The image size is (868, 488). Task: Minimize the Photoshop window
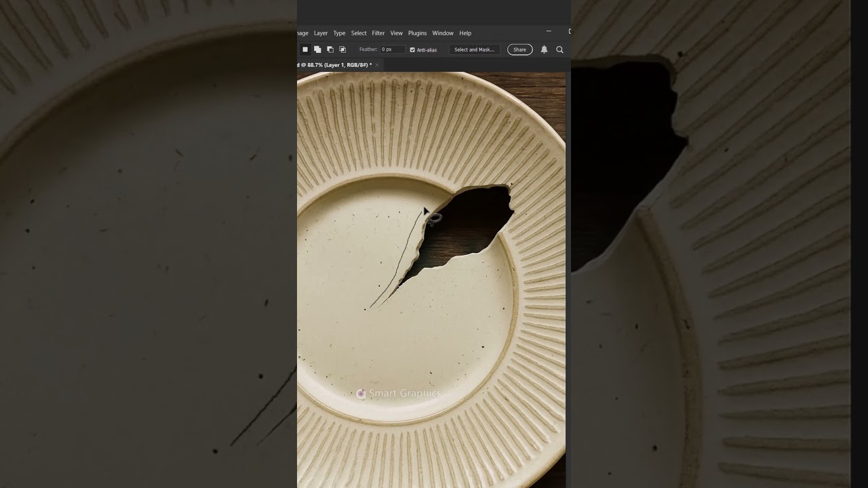pos(549,31)
